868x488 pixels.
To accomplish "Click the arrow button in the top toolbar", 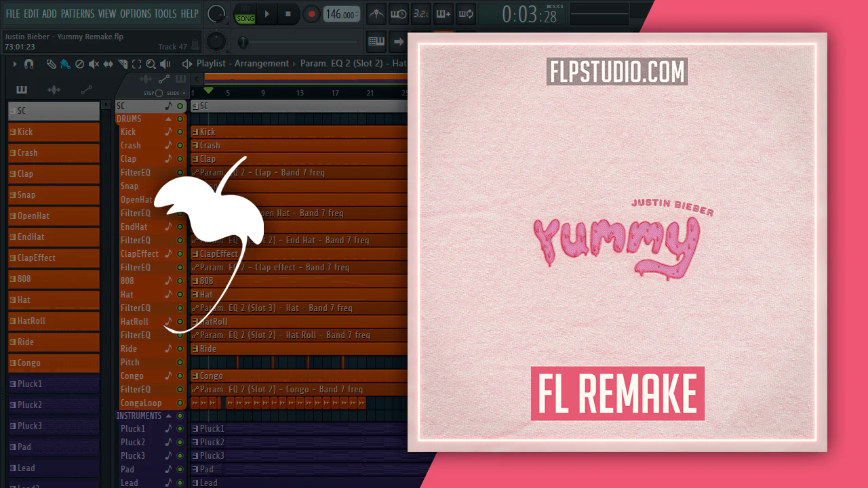I will pos(399,41).
